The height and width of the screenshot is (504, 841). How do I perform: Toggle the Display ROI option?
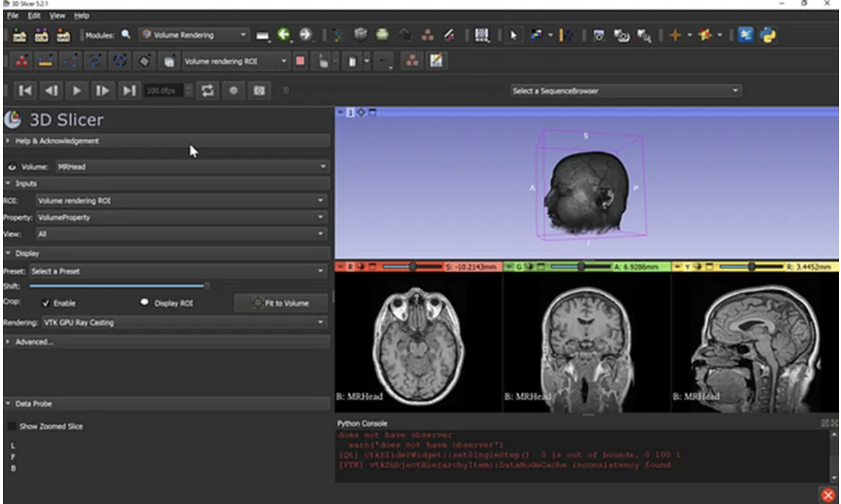pos(145,303)
